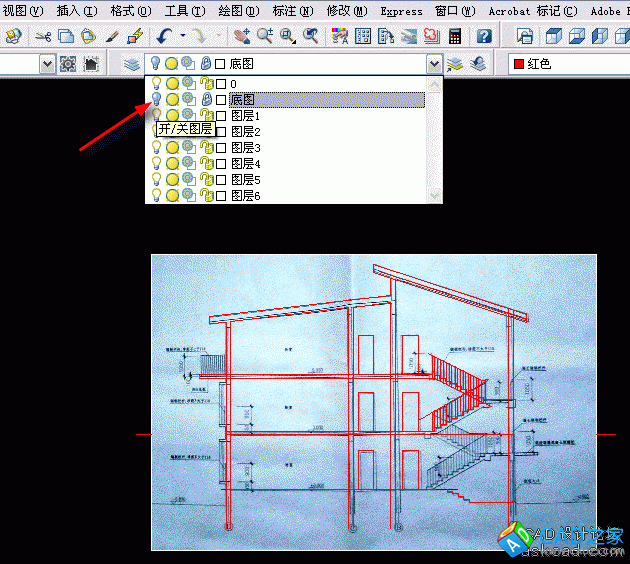Viewport: 630px width, 564px height.
Task: Collapse the layer dropdown arrow
Action: click(433, 64)
